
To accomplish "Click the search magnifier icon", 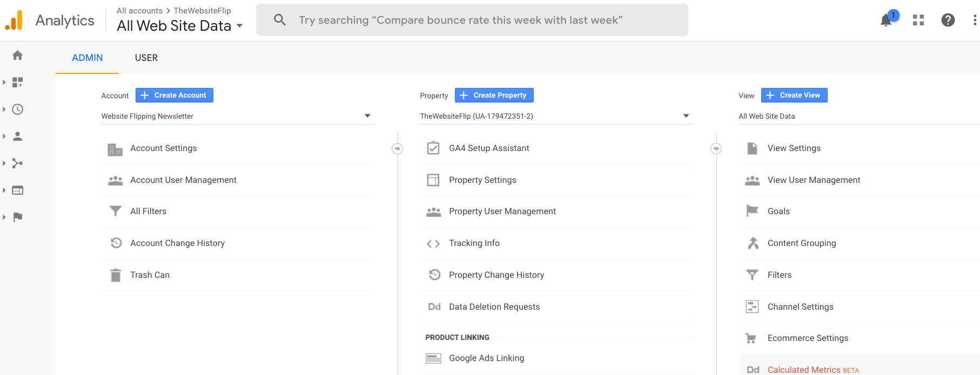I will pyautogui.click(x=280, y=20).
